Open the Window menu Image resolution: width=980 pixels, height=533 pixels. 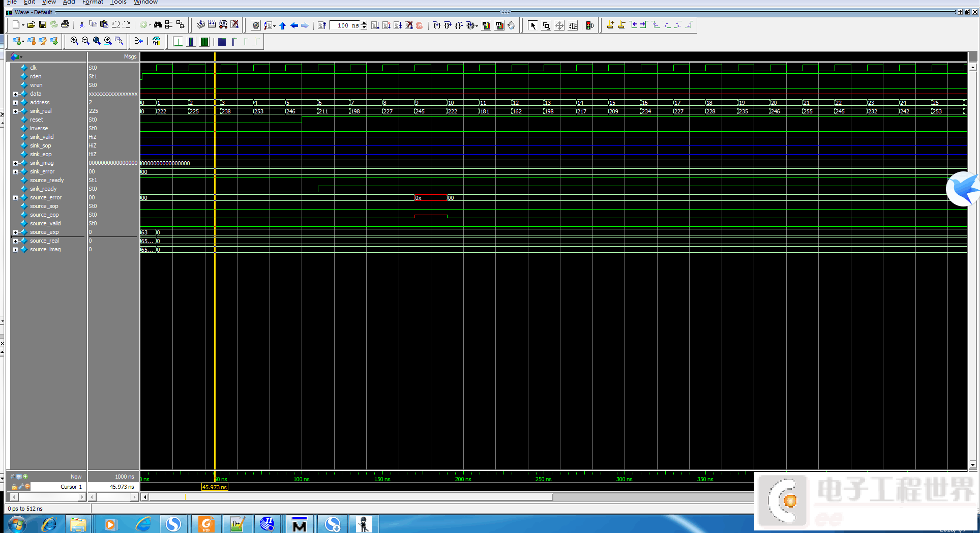coord(145,2)
